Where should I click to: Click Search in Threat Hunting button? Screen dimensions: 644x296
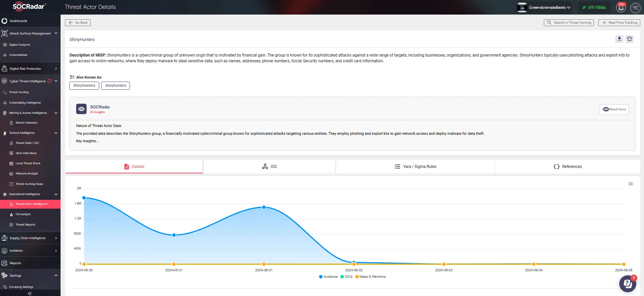coord(569,23)
